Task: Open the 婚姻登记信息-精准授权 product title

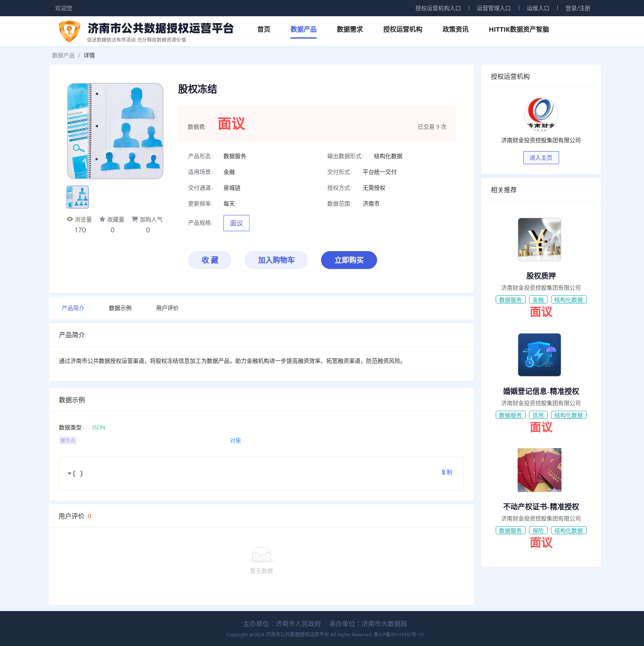Action: [x=541, y=391]
